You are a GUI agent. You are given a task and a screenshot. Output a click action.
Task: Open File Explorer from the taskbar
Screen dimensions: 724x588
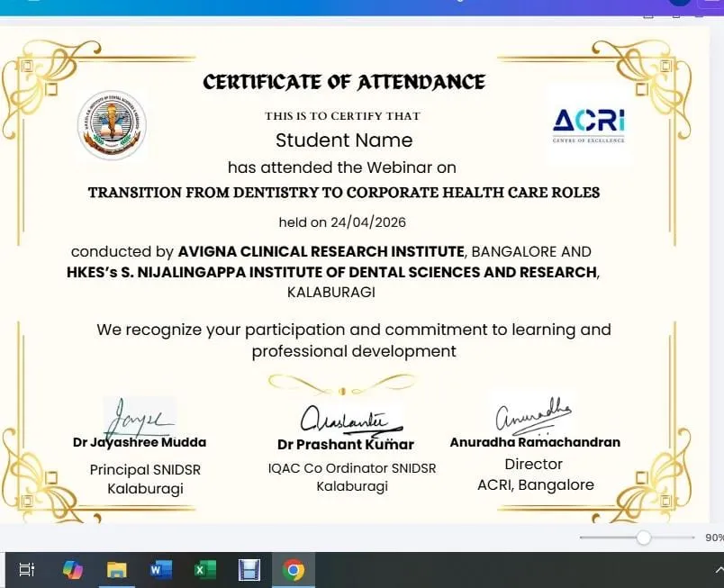pos(117,569)
